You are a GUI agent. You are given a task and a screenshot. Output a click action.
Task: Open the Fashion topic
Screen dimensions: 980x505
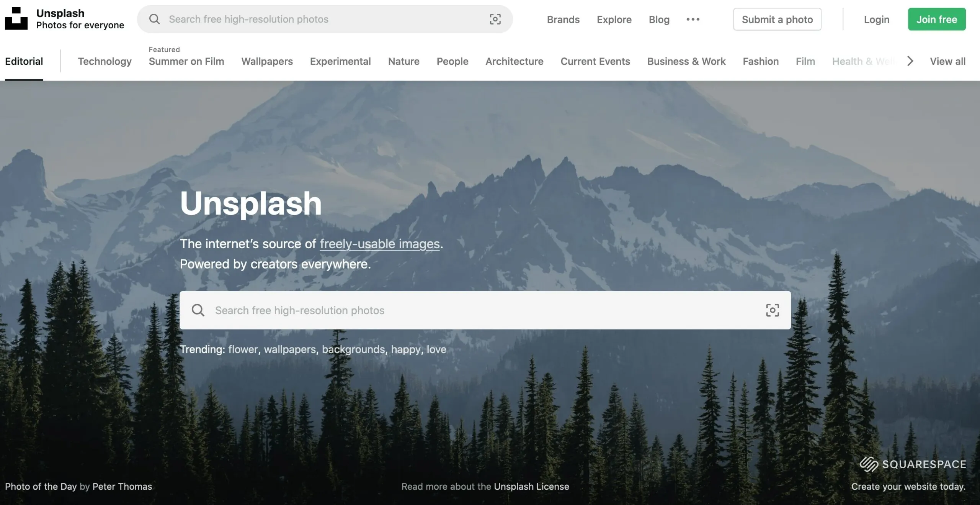pyautogui.click(x=761, y=61)
